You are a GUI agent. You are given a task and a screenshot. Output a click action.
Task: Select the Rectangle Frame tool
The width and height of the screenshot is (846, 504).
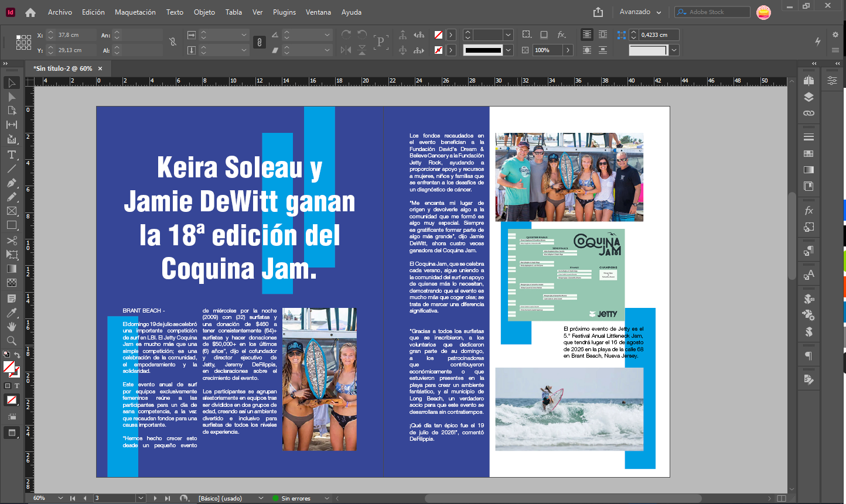(11, 211)
